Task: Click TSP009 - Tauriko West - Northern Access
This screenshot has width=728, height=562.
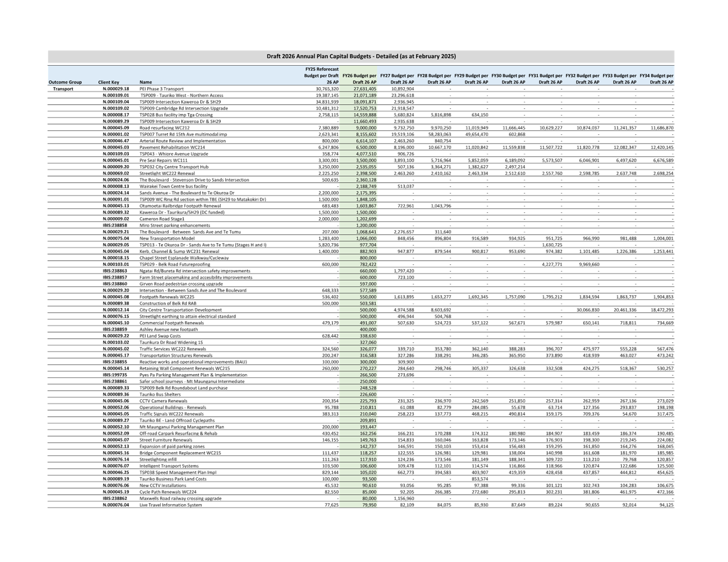Action: click(182, 95)
